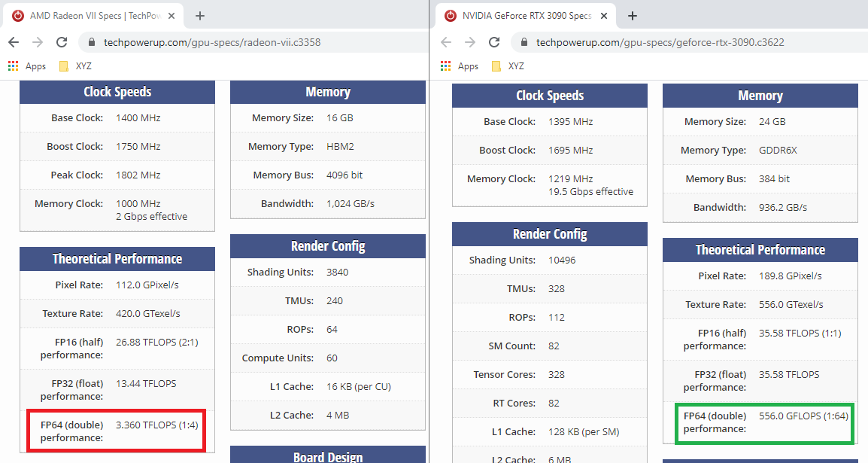Viewport: 868px width, 463px height.
Task: Click the 35.58 TFLOPS (1:1) value
Action: pyautogui.click(x=800, y=334)
